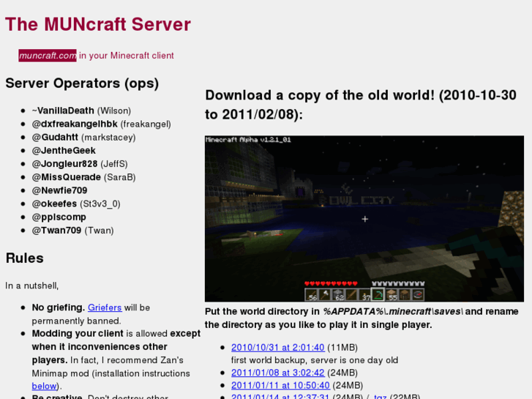Viewport: 532px width, 399px height.
Task: Click the highlighted muncraft.com address
Action: [x=48, y=56]
